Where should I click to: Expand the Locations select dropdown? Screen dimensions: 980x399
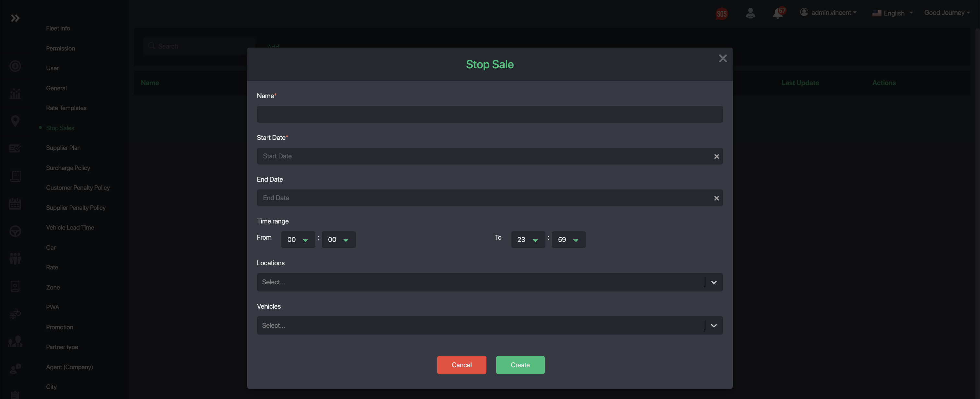click(714, 282)
